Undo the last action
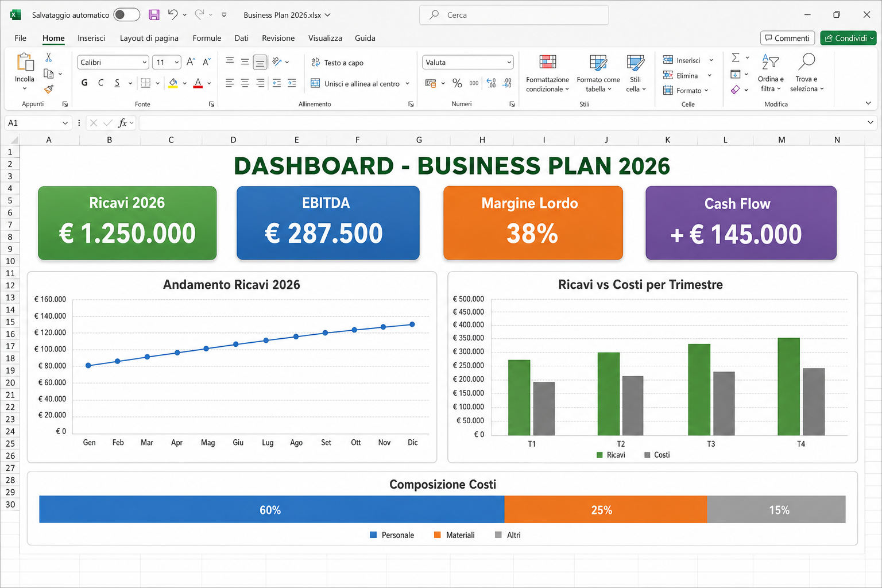 point(173,14)
